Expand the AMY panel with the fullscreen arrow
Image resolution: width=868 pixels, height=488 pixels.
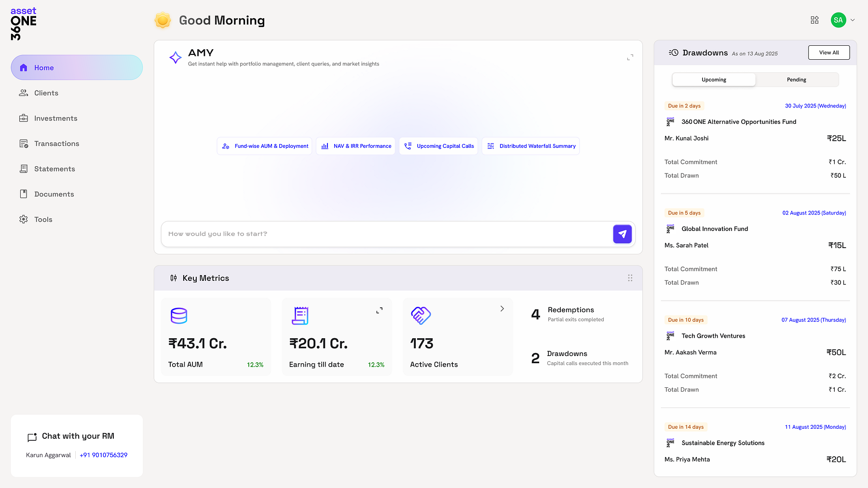630,57
